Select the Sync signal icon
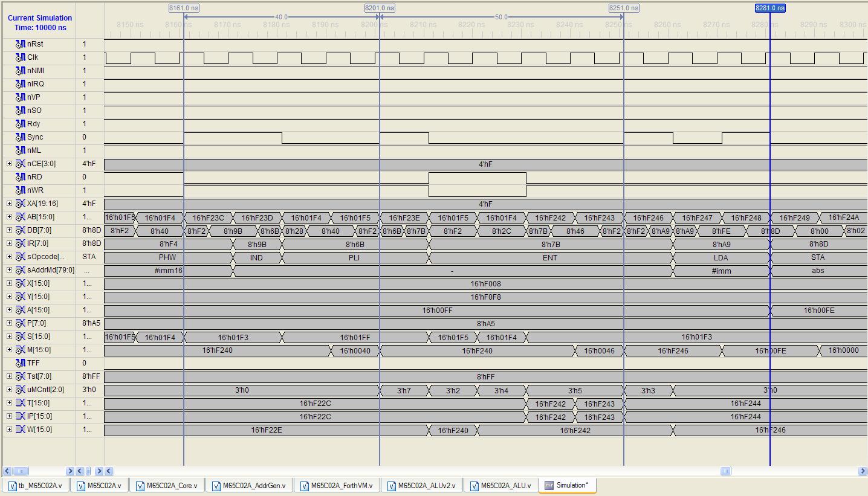 [x=21, y=137]
